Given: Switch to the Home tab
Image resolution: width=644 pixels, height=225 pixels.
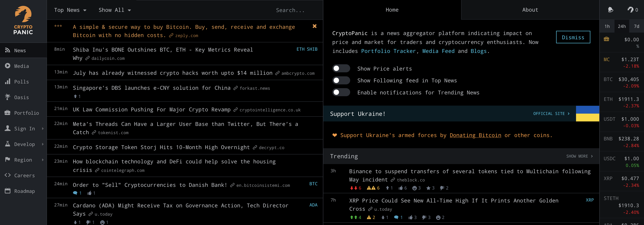Looking at the screenshot, I should (x=392, y=10).
